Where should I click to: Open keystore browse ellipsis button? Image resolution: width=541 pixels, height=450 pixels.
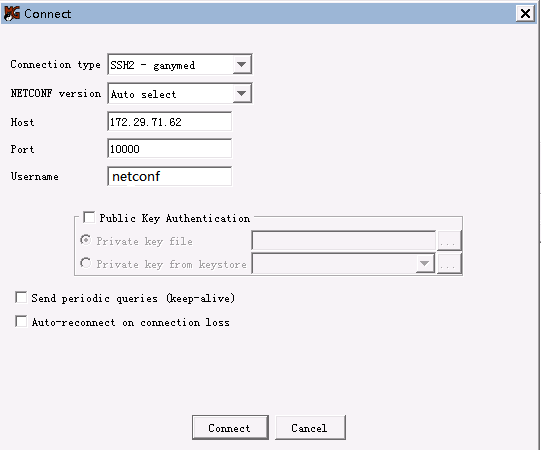pos(449,264)
